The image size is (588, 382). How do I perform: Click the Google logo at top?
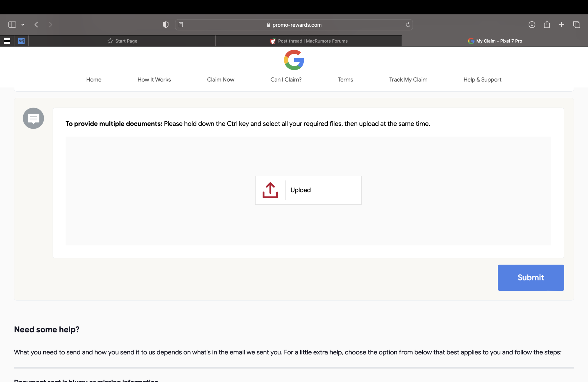pos(294,60)
